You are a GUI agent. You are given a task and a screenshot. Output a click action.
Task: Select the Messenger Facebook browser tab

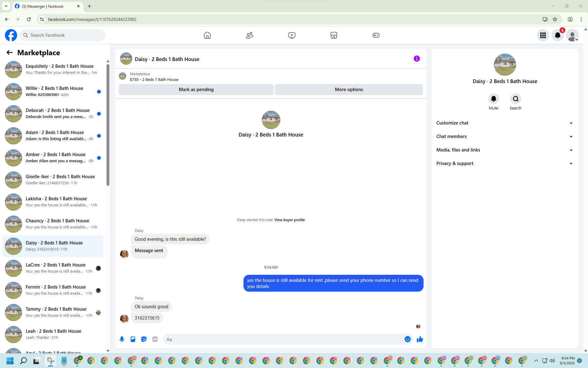point(48,6)
